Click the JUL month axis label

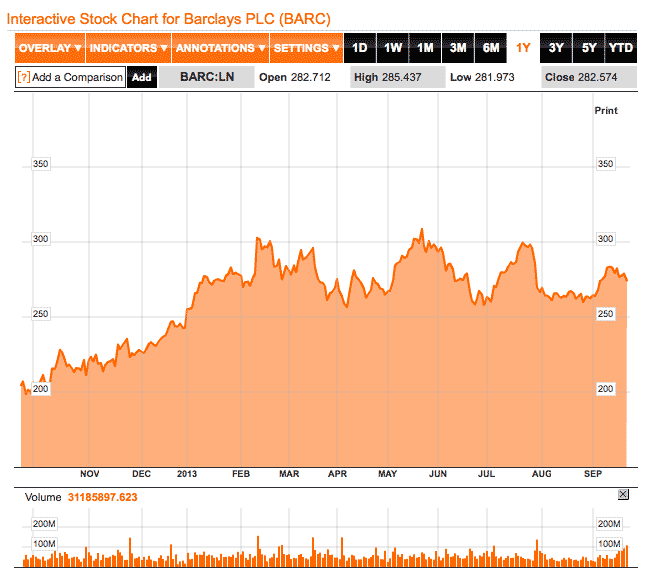pos(487,474)
